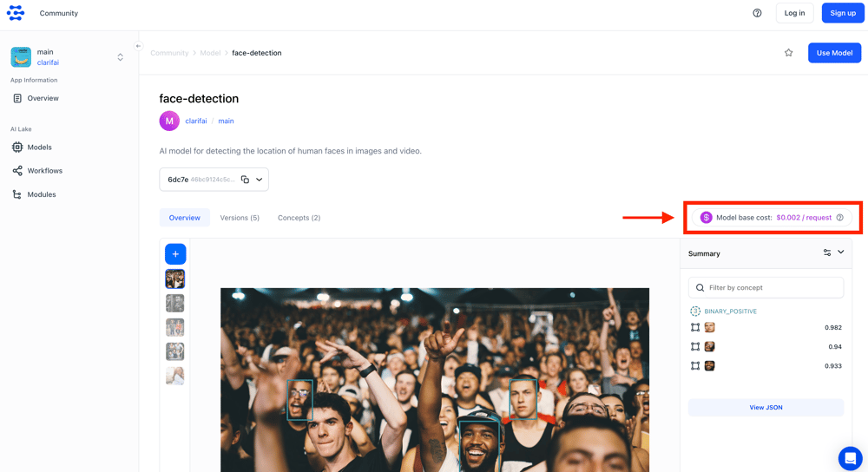The width and height of the screenshot is (868, 472).
Task: Expand the model version dropdown chevron
Action: click(x=260, y=180)
